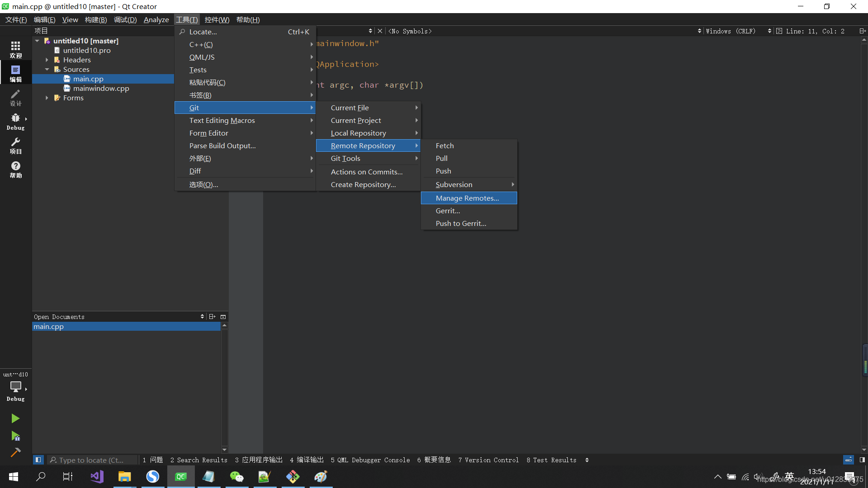Toggle the right sidebar icon in status bar
The height and width of the screenshot is (488, 868).
862,460
